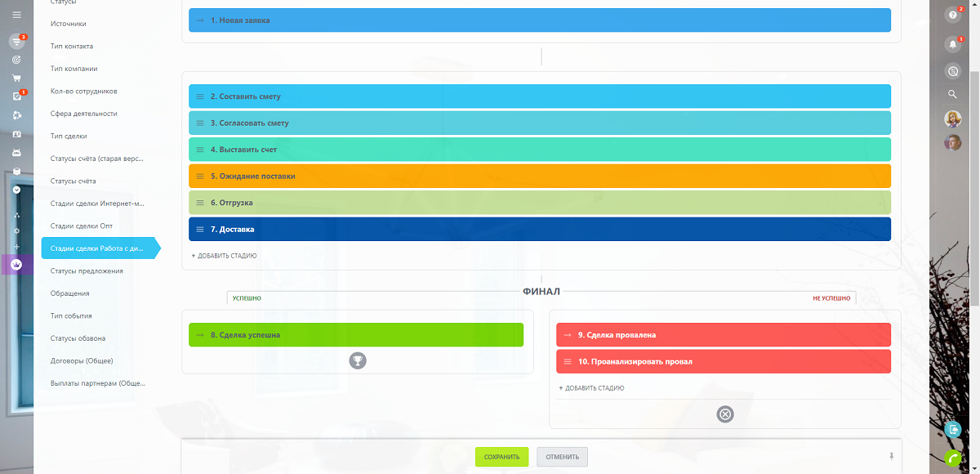Click the Сохранить button
Image resolution: width=980 pixels, height=474 pixels.
tap(501, 457)
